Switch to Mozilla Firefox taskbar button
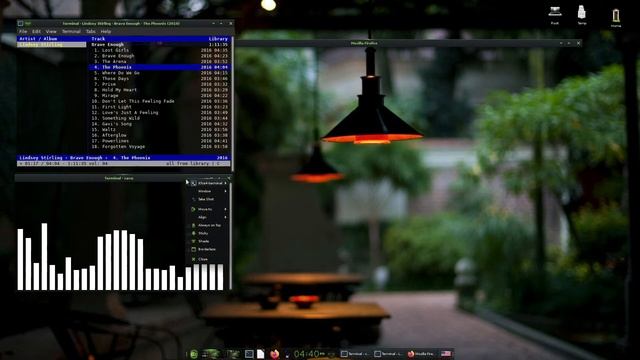 [422, 354]
